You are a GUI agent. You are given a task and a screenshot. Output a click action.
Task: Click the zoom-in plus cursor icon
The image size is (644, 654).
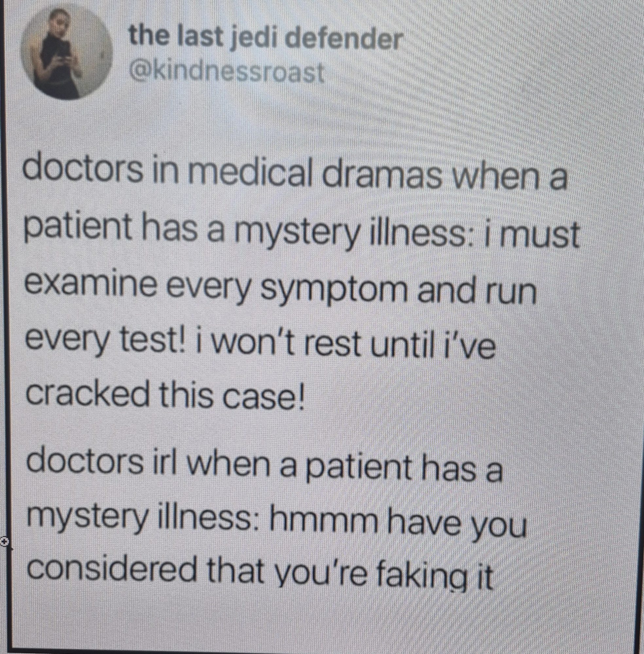(4, 542)
